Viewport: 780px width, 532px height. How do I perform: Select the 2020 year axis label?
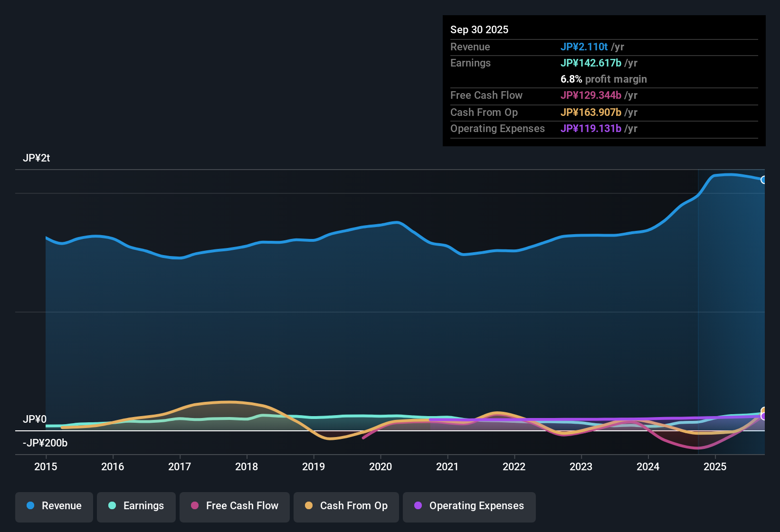[x=380, y=467]
